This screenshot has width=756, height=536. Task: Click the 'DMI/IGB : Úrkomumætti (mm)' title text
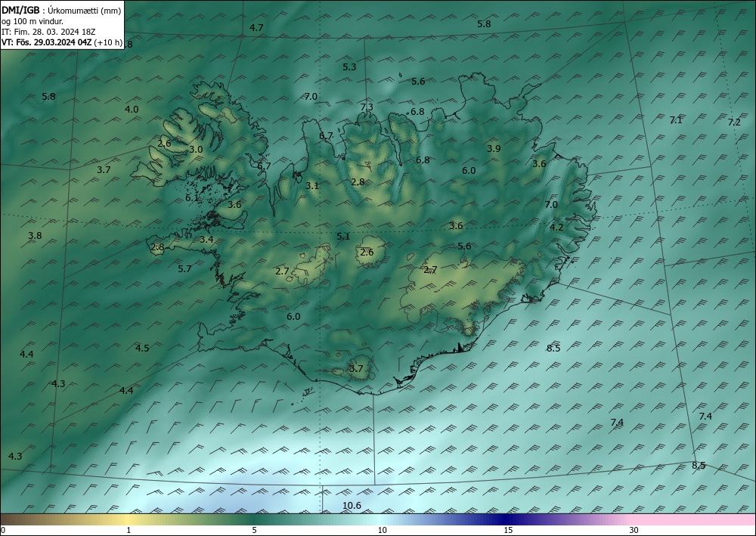coord(61,11)
